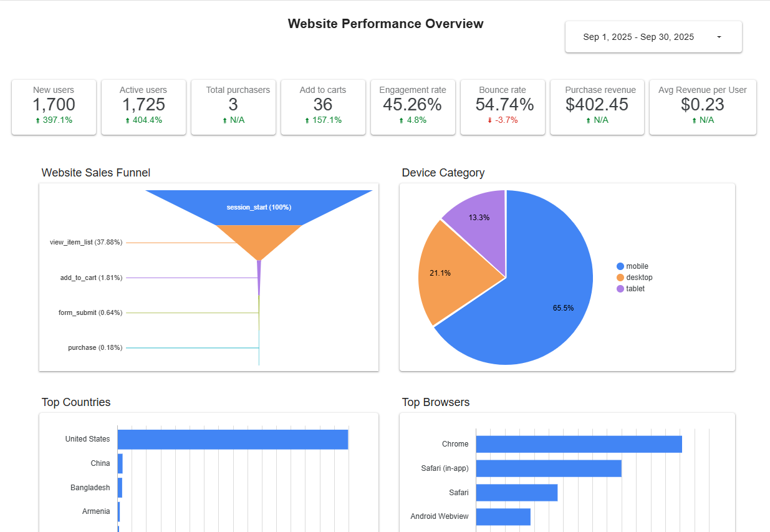Select the Safari (in-app) browser bar
Image resolution: width=770 pixels, height=532 pixels.
click(549, 468)
